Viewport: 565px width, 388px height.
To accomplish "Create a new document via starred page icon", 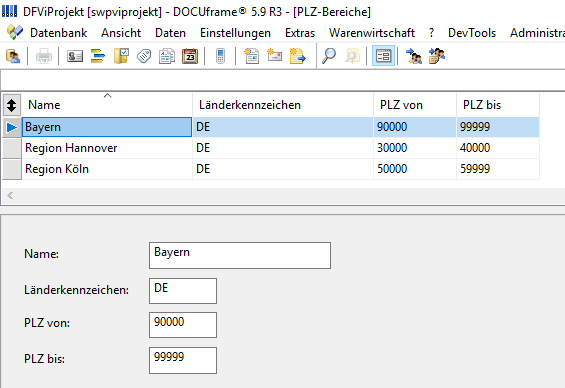I will coord(252,56).
